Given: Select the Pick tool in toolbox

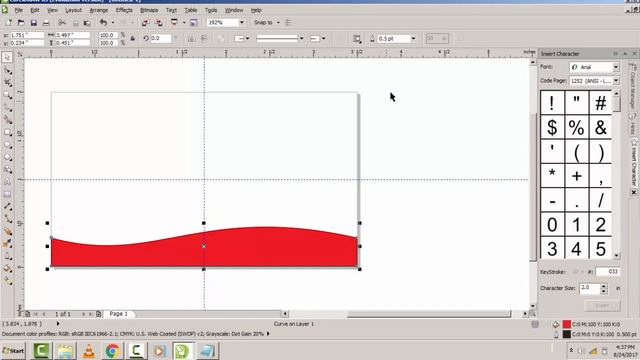Looking at the screenshot, I should [x=7, y=58].
